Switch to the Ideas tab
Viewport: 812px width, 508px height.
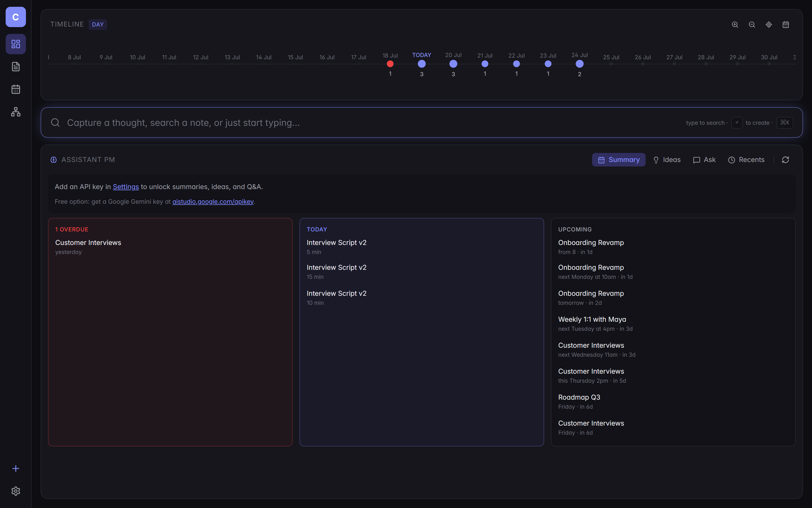point(667,160)
